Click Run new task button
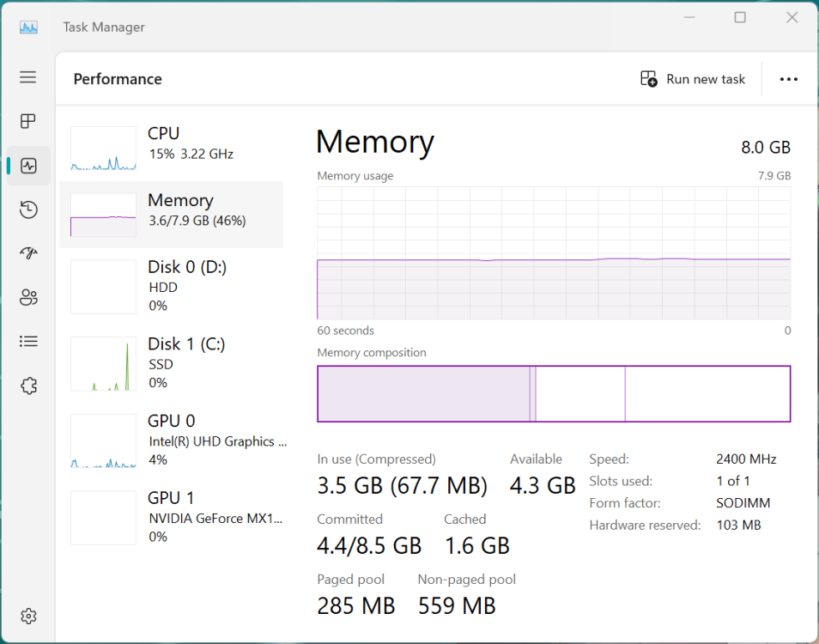This screenshot has height=644, width=819. [693, 79]
